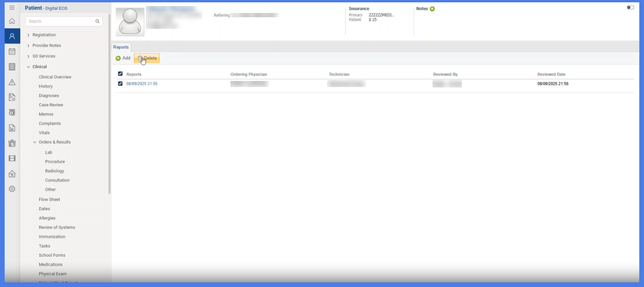Screen dimensions: 644x287
Task: Open Flow Sheet in the tree
Action: 49,200
